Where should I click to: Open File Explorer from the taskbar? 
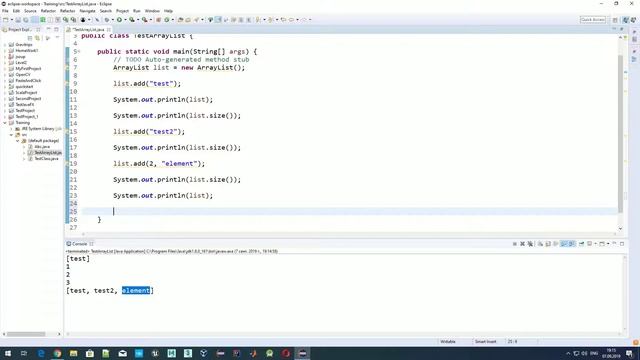coord(73,353)
